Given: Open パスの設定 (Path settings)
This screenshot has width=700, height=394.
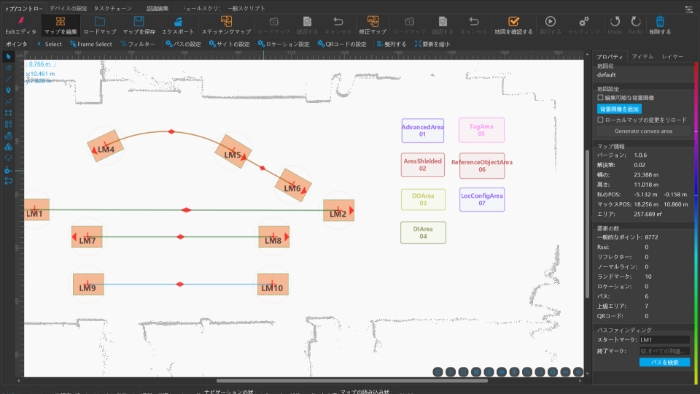Looking at the screenshot, I should pyautogui.click(x=183, y=44).
